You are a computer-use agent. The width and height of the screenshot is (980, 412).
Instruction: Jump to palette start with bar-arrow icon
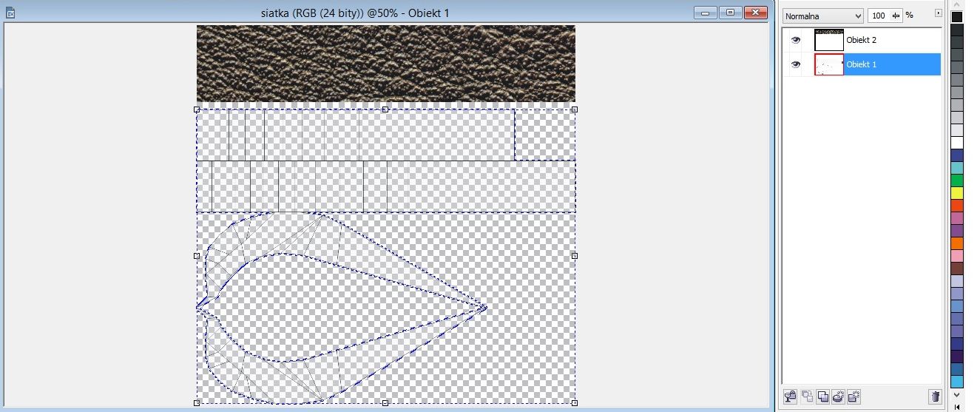pyautogui.click(x=957, y=407)
